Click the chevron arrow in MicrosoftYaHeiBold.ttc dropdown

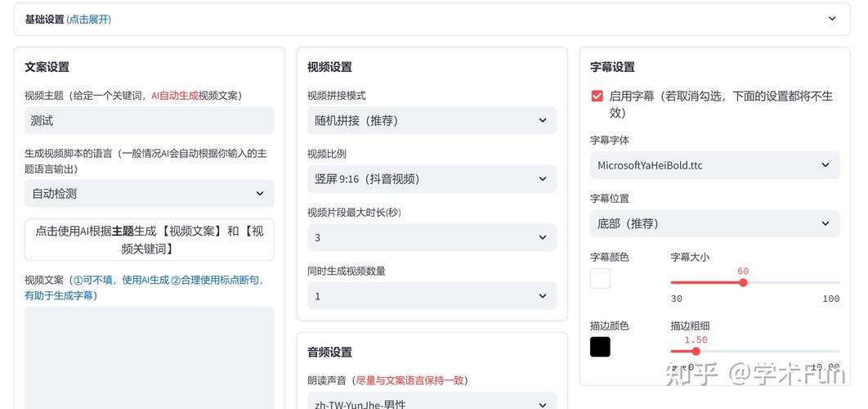tap(825, 165)
